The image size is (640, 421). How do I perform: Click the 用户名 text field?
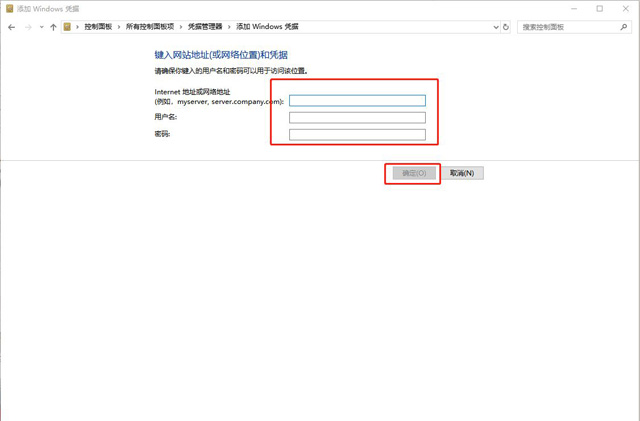pos(357,117)
